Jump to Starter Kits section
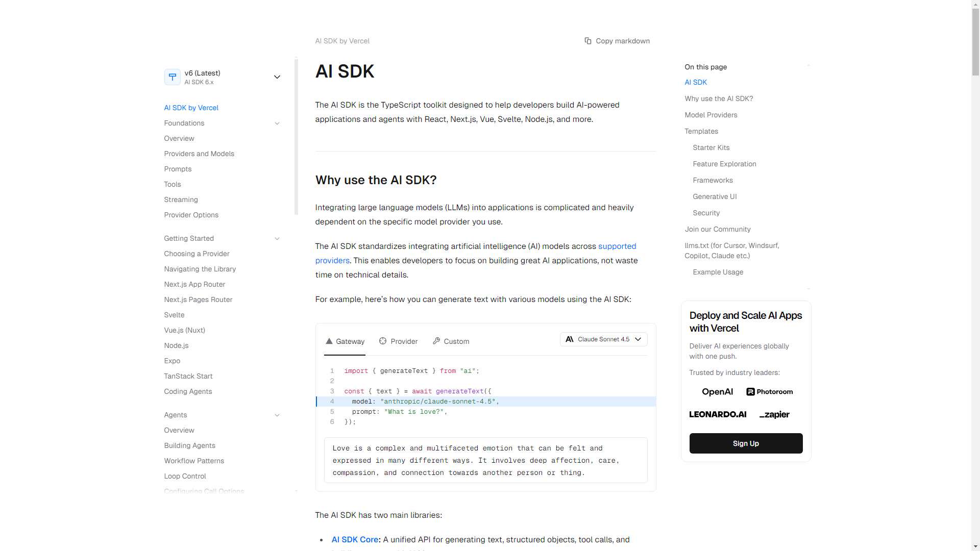This screenshot has height=551, width=980. pos(711,148)
